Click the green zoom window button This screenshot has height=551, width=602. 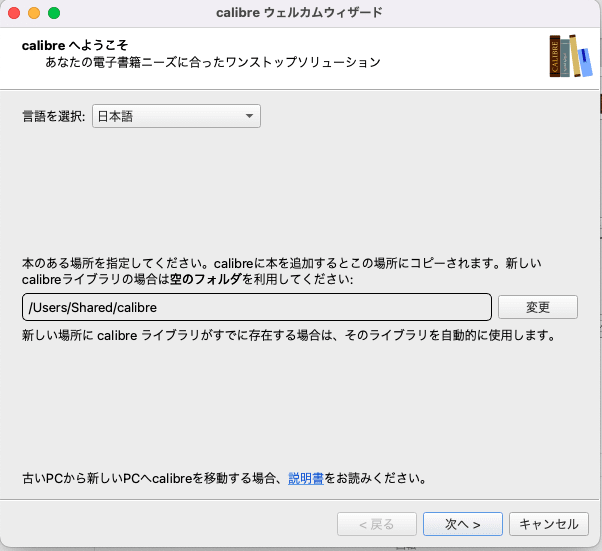coord(54,13)
